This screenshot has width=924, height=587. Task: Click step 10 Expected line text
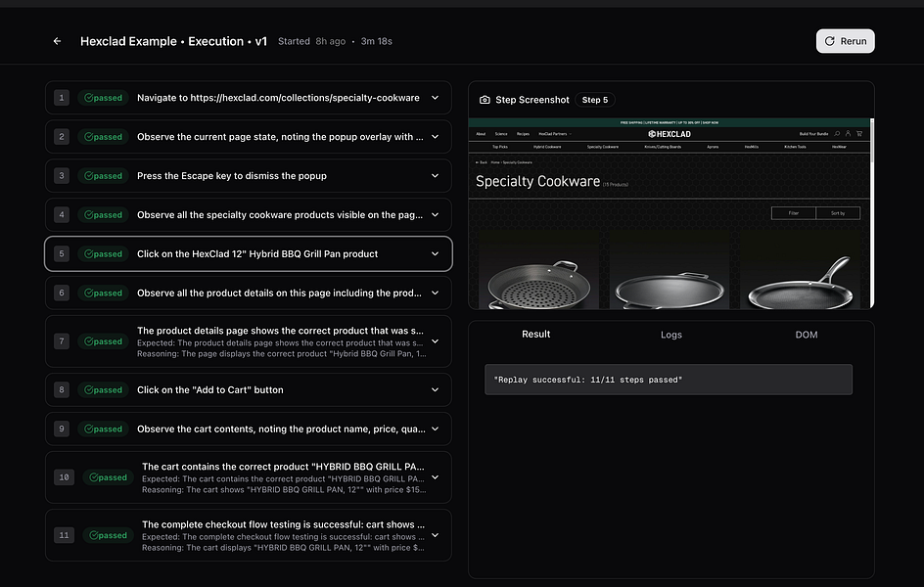[x=283, y=478]
